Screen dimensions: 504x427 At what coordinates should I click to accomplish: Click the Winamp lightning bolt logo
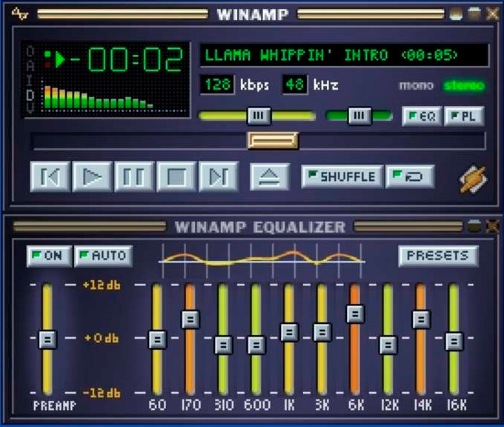pyautogui.click(x=473, y=179)
